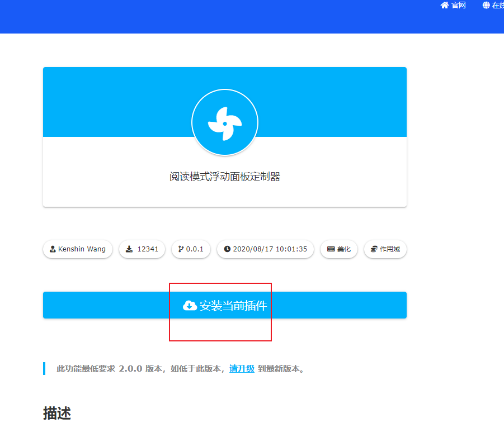Screen dimensions: 504x423
Task: Click the cloud download icon on install button
Action: (190, 306)
